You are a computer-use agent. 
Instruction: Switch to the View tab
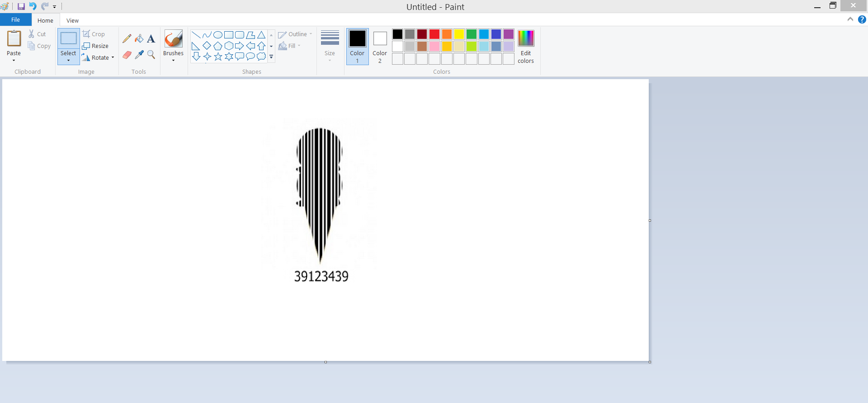tap(72, 20)
